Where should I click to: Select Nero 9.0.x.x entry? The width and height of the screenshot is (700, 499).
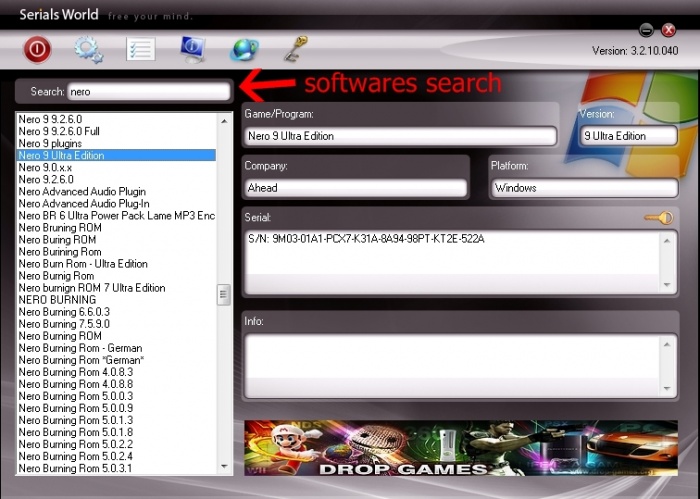coord(117,167)
